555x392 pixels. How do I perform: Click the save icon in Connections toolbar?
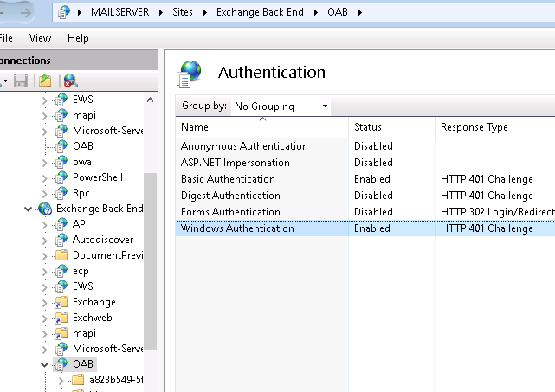[20, 80]
